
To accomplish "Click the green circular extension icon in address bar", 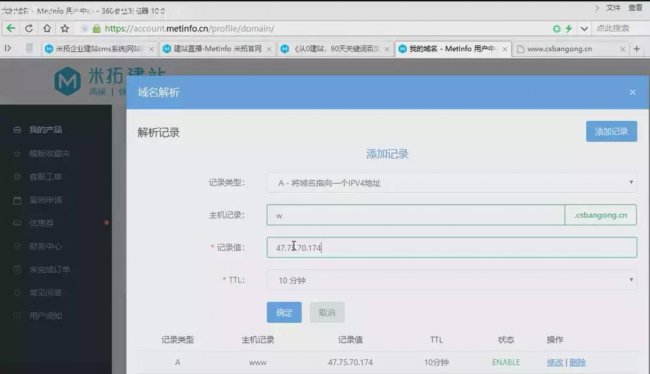I will click(557, 29).
